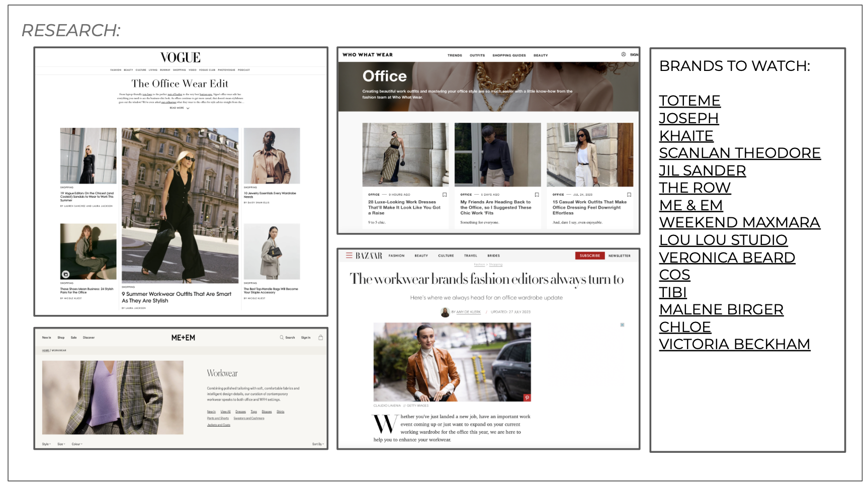Image resolution: width=868 pixels, height=488 pixels.
Task: Open the ME+EM Sort By dropdown
Action: coord(318,444)
